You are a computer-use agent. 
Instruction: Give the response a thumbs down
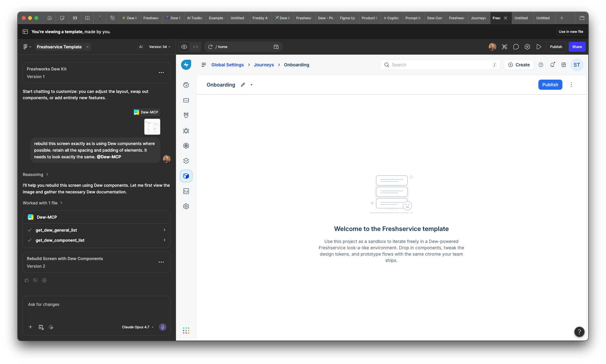point(35,280)
